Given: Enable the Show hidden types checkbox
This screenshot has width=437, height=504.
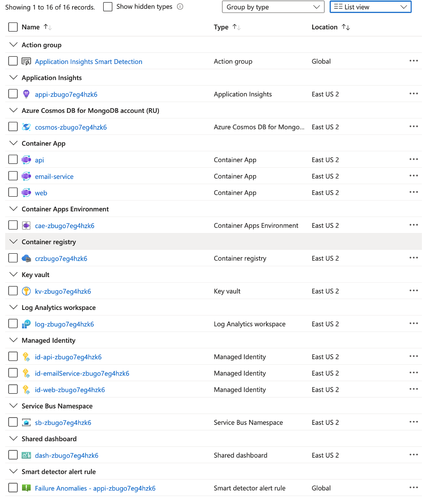Looking at the screenshot, I should click(108, 7).
